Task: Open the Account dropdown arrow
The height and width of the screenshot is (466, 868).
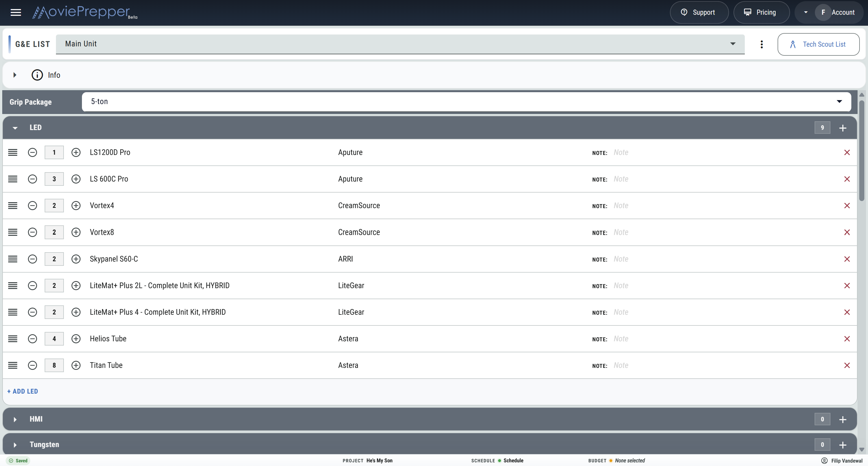Action: tap(806, 12)
